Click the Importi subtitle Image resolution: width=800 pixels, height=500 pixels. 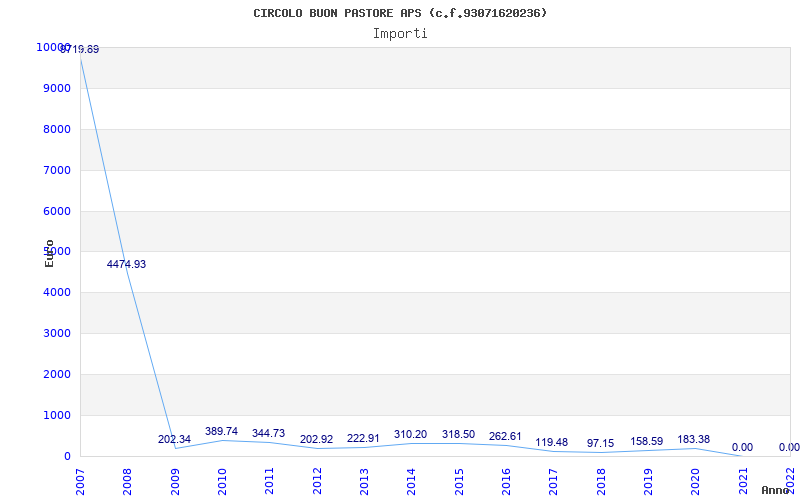400,34
